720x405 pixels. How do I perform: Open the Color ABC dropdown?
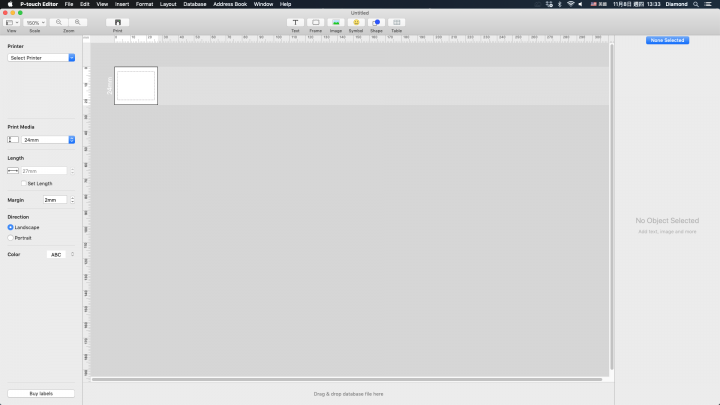(61, 254)
